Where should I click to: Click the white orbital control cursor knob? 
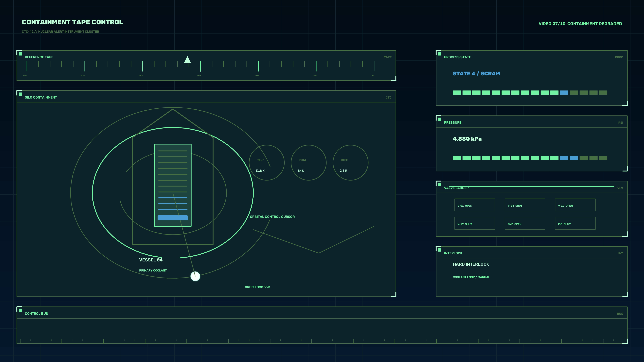[x=195, y=276]
